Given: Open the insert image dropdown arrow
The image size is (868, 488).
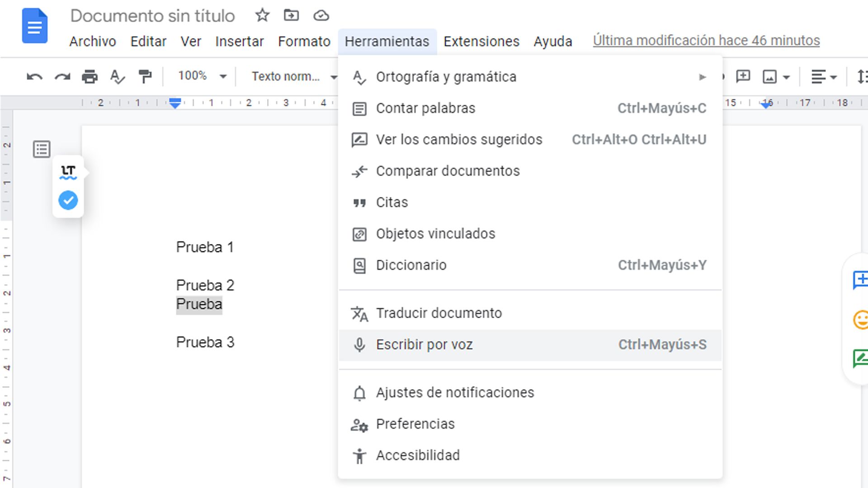Looking at the screenshot, I should 785,76.
